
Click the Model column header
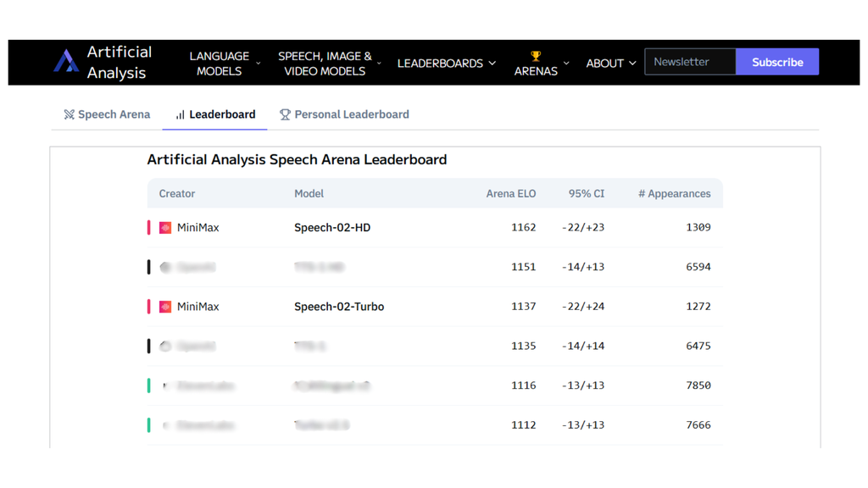(309, 194)
